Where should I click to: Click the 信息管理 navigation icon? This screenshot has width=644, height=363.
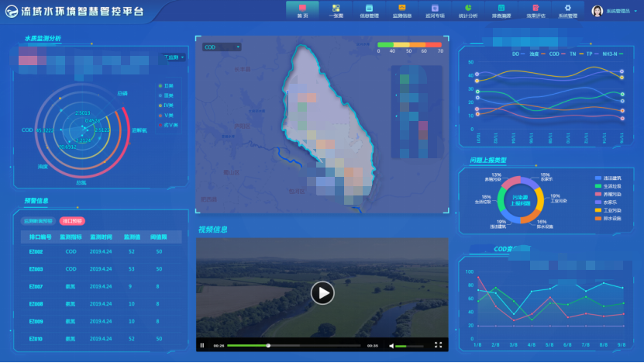pyautogui.click(x=369, y=8)
